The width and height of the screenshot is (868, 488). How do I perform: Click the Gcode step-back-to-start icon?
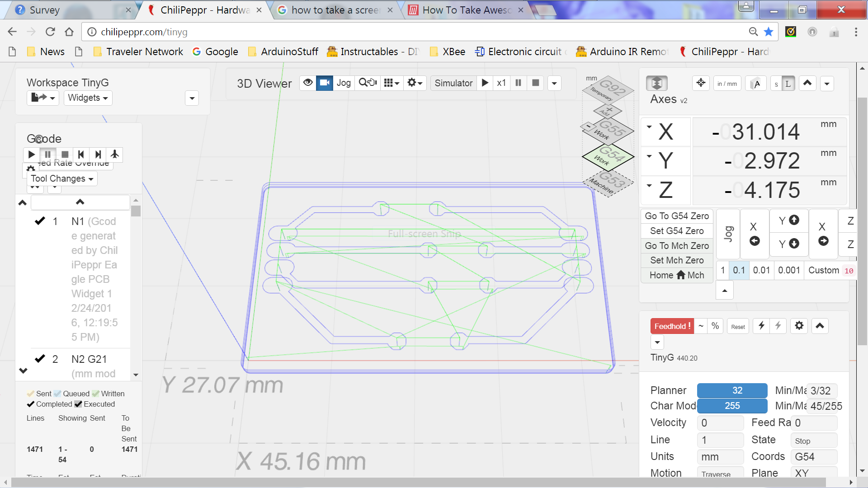[81, 155]
